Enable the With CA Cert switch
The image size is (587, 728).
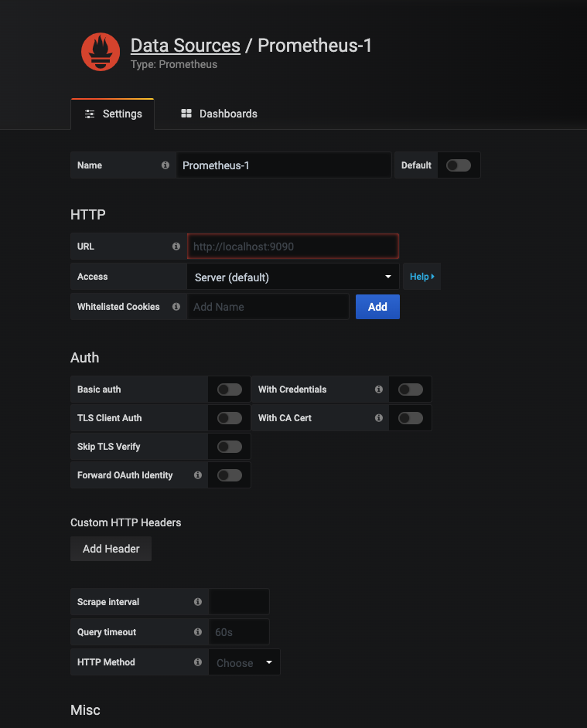[411, 418]
